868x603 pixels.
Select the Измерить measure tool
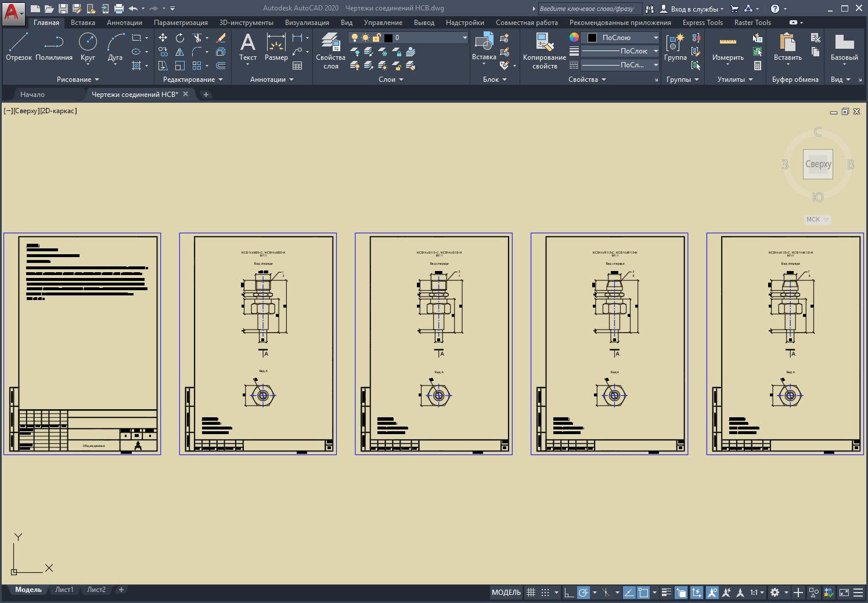[727, 46]
